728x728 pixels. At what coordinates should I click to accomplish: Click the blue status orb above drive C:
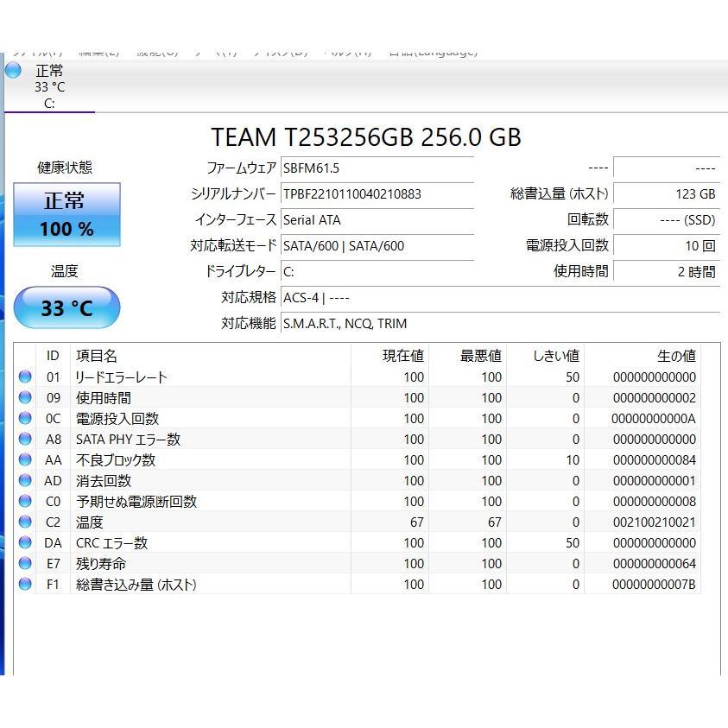(13, 71)
